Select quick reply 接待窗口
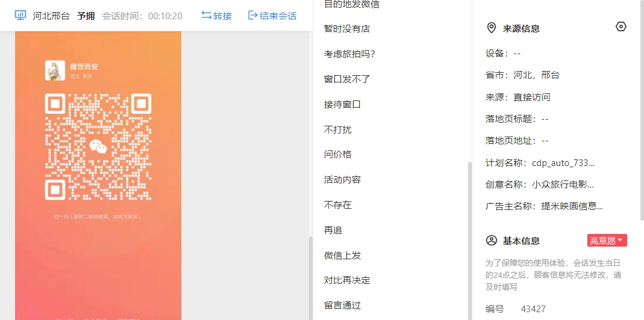The image size is (644, 320). pyautogui.click(x=342, y=104)
